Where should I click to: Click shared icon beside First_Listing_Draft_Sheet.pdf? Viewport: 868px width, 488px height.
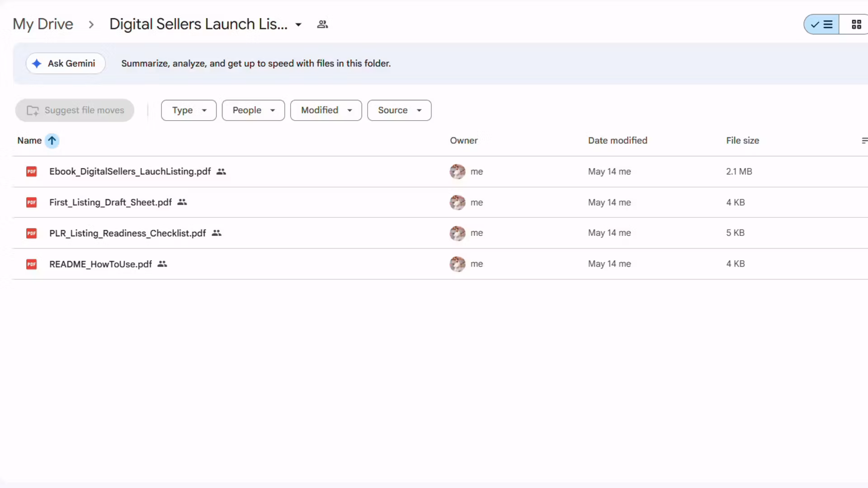[x=182, y=202]
